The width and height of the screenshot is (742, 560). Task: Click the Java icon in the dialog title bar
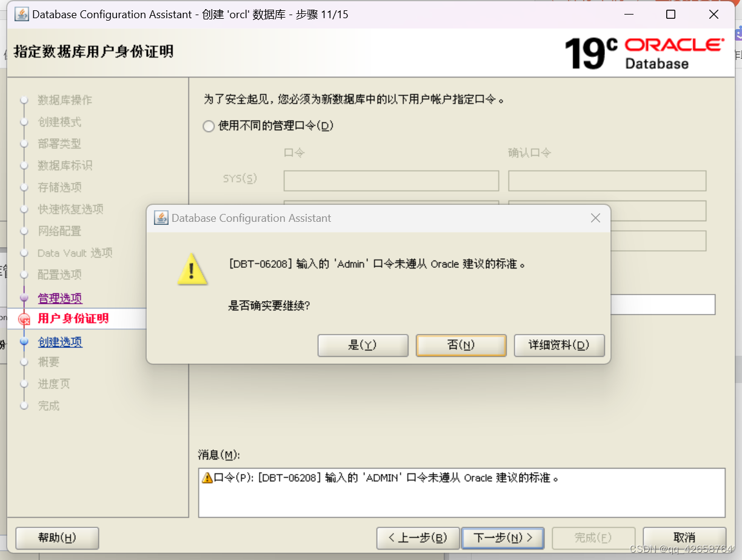pos(161,218)
